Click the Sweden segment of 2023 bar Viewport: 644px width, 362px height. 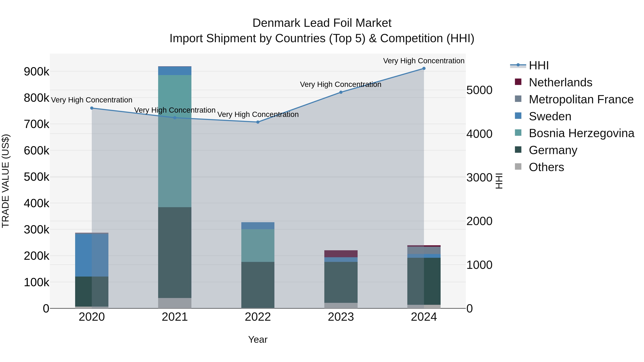341,260
